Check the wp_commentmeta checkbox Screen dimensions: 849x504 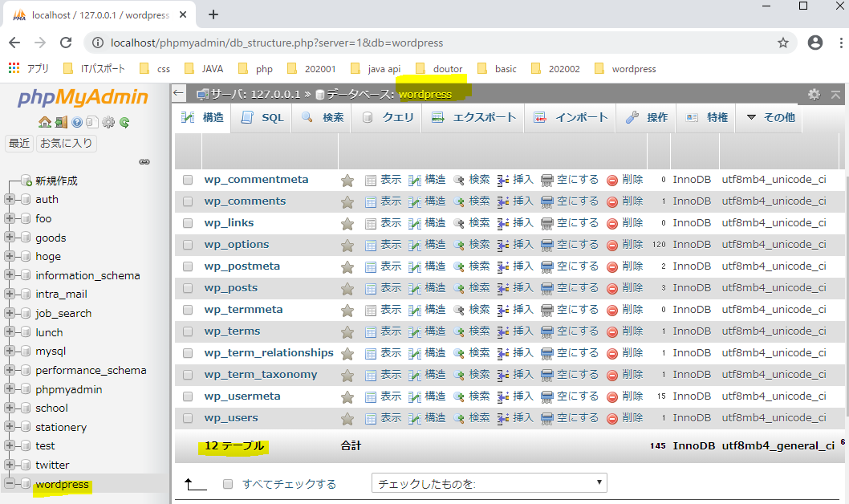pyautogui.click(x=188, y=180)
